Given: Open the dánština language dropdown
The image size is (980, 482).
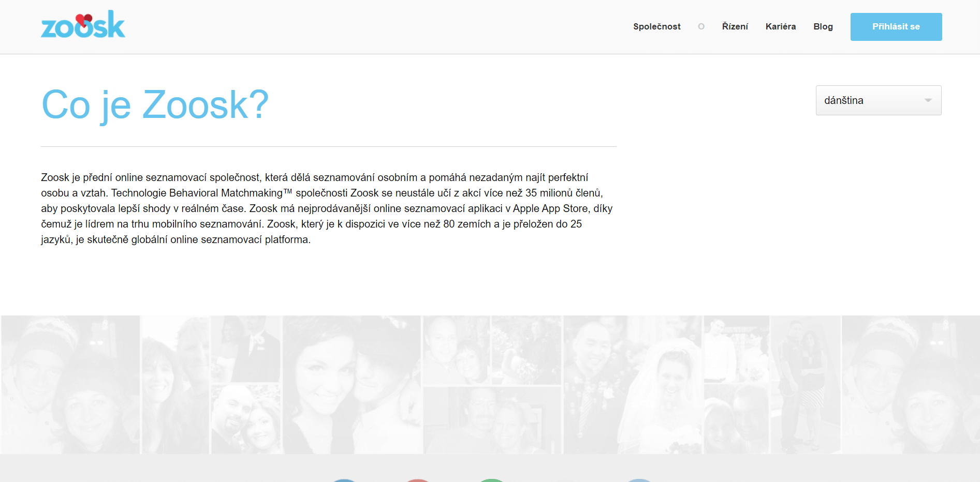Looking at the screenshot, I should tap(878, 100).
